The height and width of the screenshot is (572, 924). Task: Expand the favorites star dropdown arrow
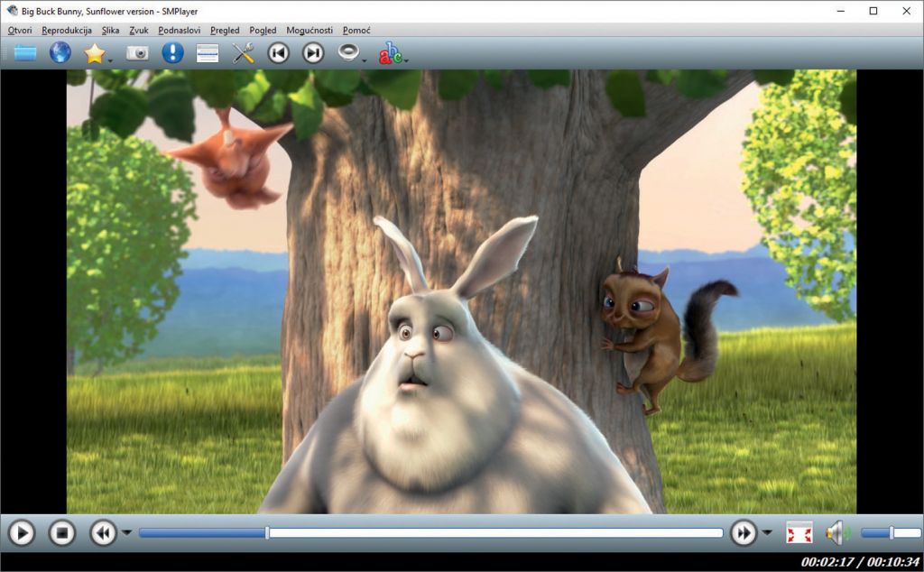(111, 60)
